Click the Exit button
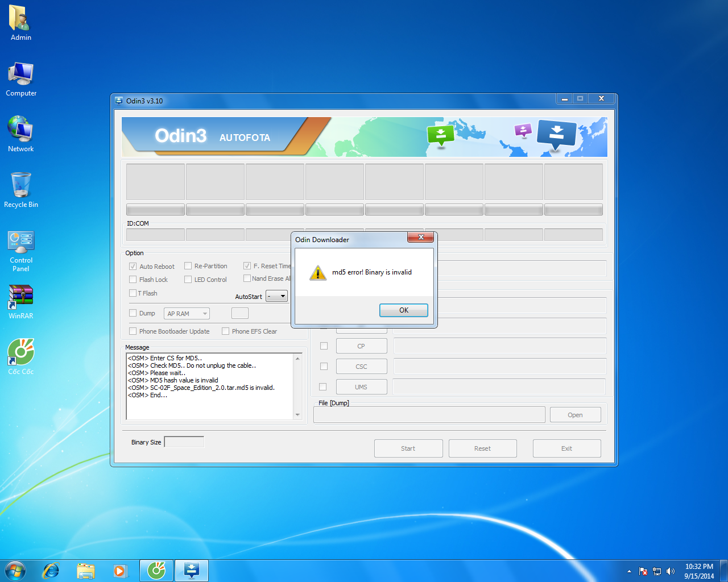 [566, 448]
